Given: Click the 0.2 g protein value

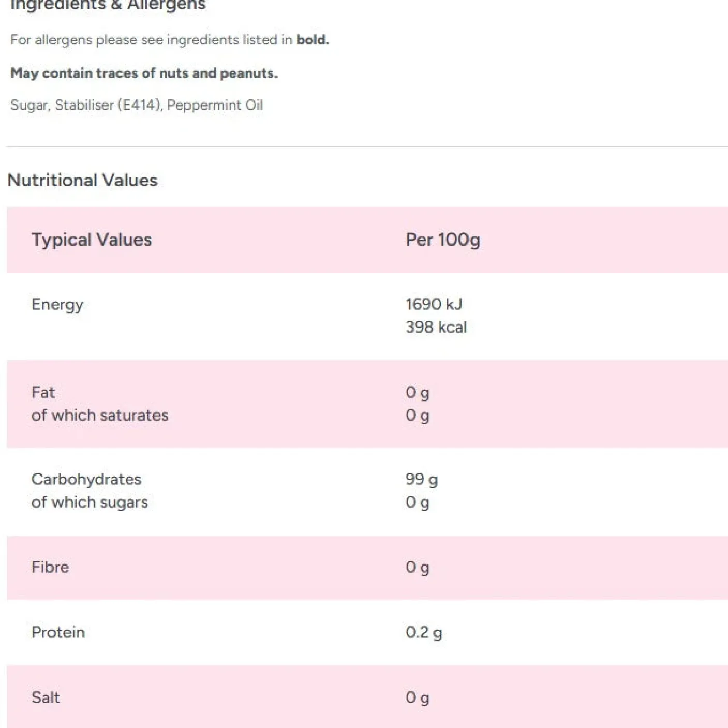Looking at the screenshot, I should 423,632.
